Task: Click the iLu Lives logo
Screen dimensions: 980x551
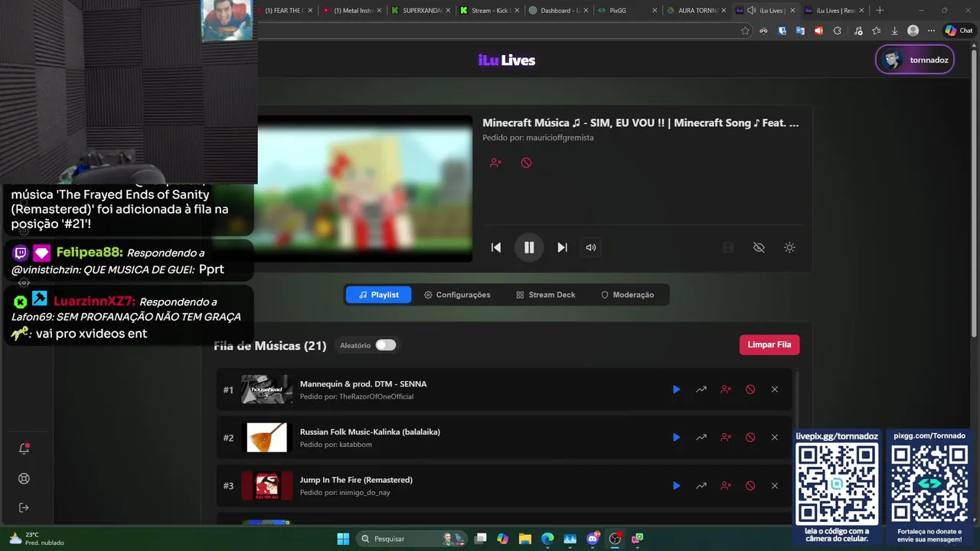Action: click(x=507, y=60)
